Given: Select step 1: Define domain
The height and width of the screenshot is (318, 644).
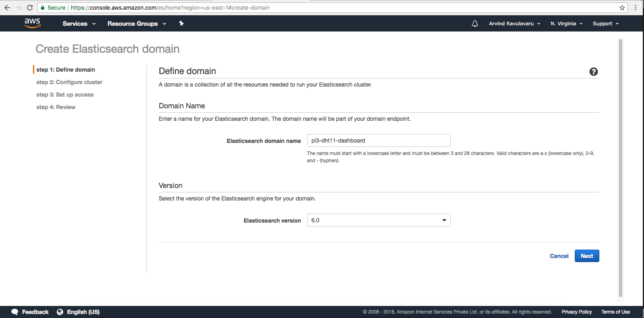Looking at the screenshot, I should click(66, 70).
